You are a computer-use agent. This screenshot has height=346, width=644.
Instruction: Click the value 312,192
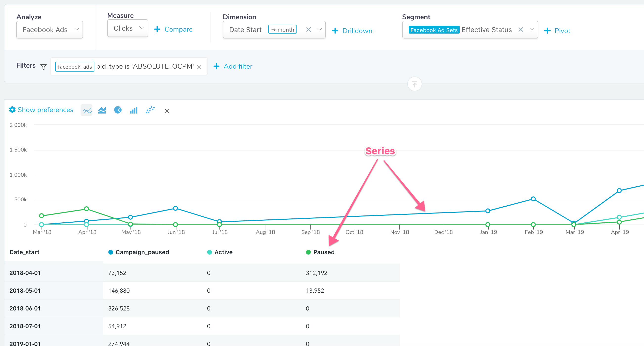pyautogui.click(x=317, y=273)
